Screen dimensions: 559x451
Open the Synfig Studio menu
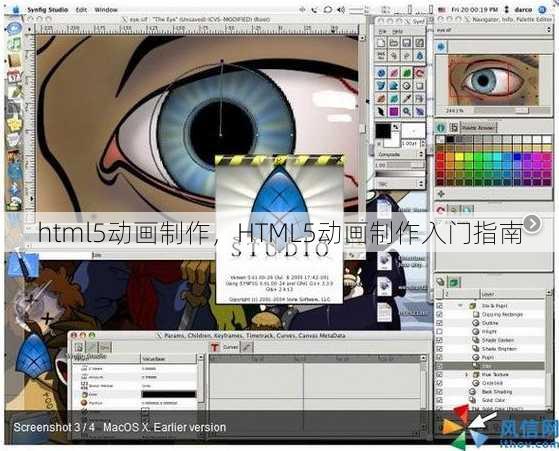47,10
